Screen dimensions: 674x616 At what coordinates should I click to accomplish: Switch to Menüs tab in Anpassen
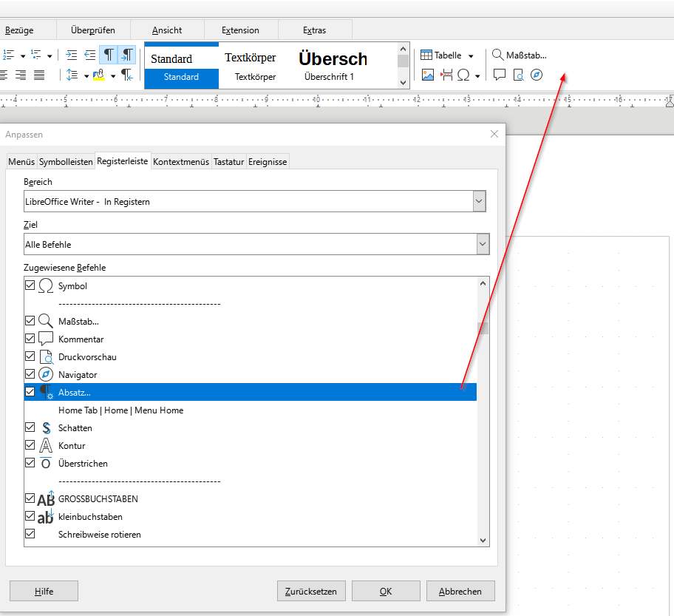click(21, 162)
